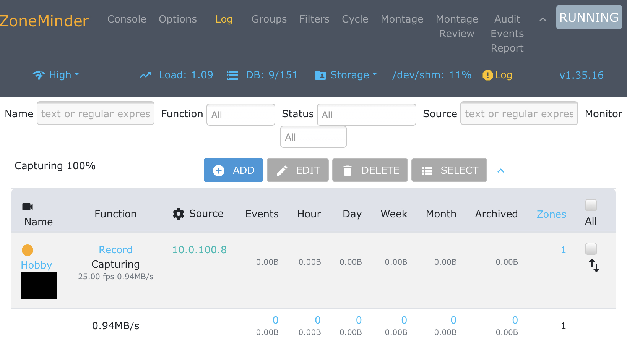The width and height of the screenshot is (627, 364).
Task: Click the total Week count 0 link
Action: (x=404, y=320)
